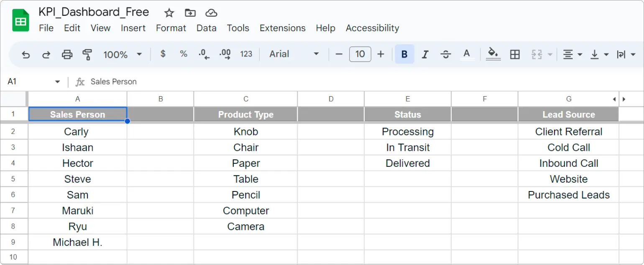Click the Strikethrough icon
644x265 pixels.
445,54
